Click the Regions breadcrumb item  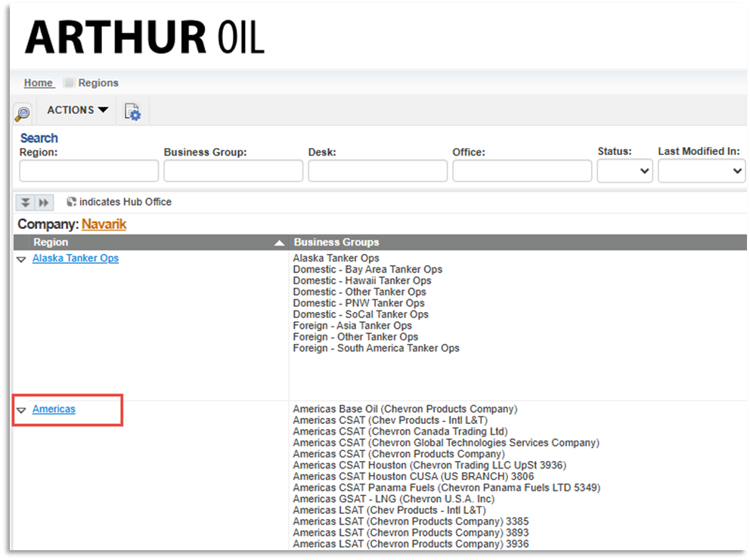pyautogui.click(x=98, y=82)
